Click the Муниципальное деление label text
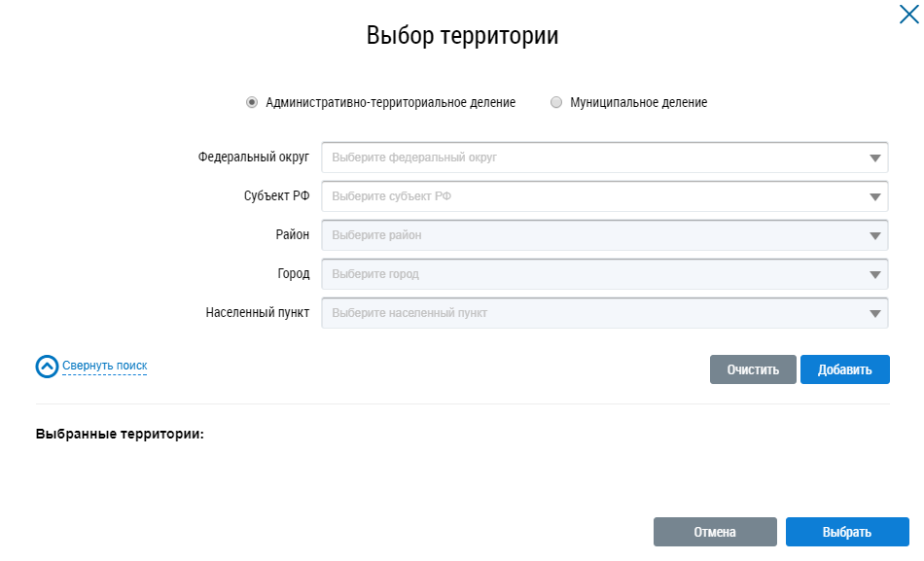The height and width of the screenshot is (561, 924). (x=638, y=102)
